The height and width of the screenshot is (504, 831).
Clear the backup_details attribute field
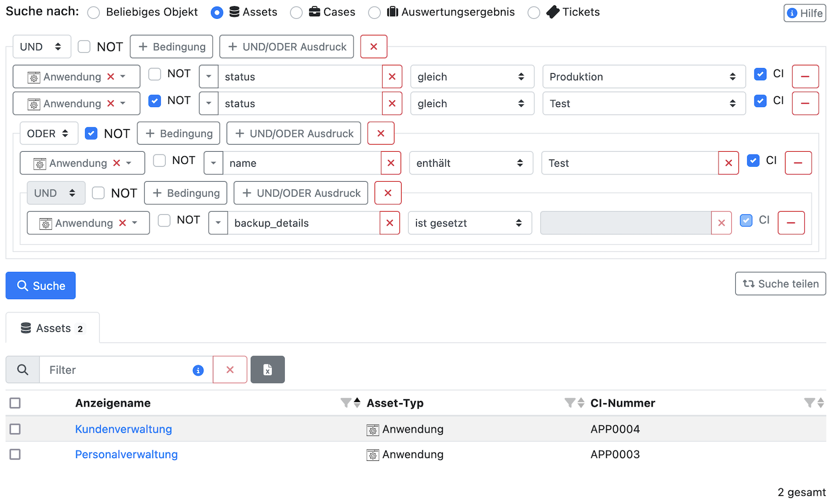point(389,223)
